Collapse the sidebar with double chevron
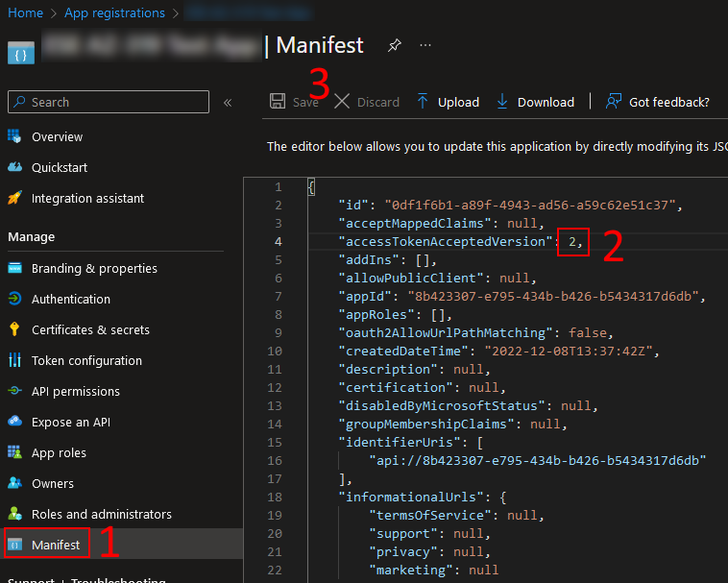This screenshot has height=583, width=728. point(228,102)
